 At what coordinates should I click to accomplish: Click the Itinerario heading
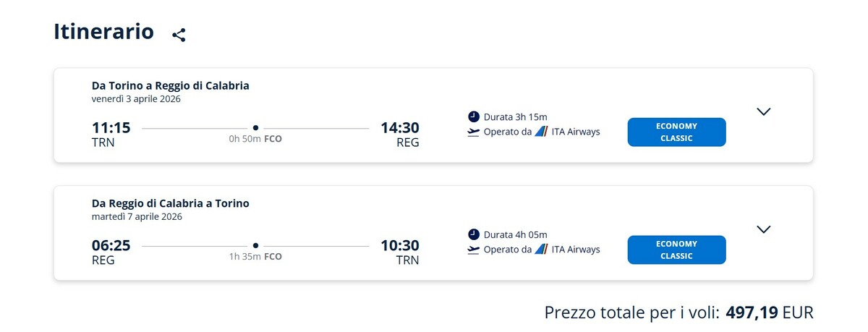click(x=103, y=32)
